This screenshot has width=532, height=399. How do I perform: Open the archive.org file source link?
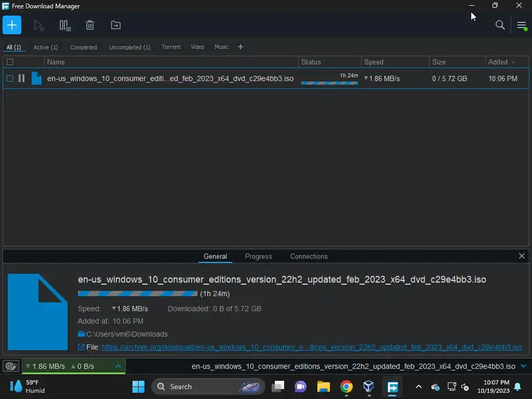click(x=312, y=347)
